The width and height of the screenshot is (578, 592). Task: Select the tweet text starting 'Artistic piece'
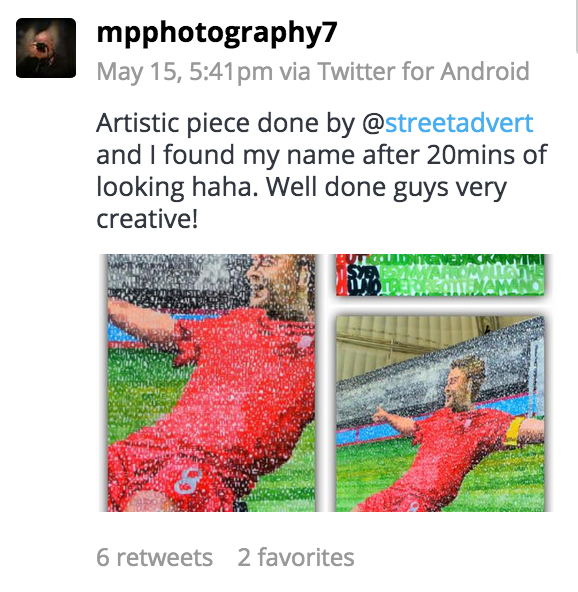pos(322,171)
